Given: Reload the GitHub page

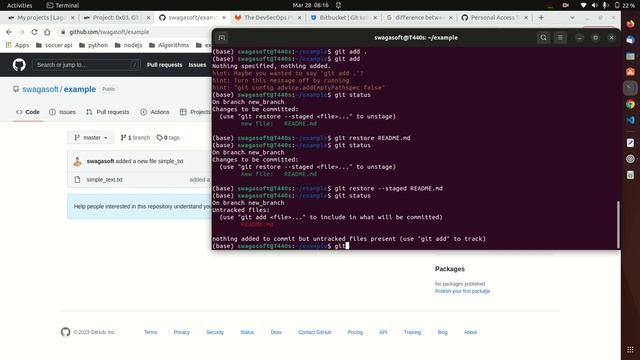Looking at the screenshot, I should pos(34,32).
